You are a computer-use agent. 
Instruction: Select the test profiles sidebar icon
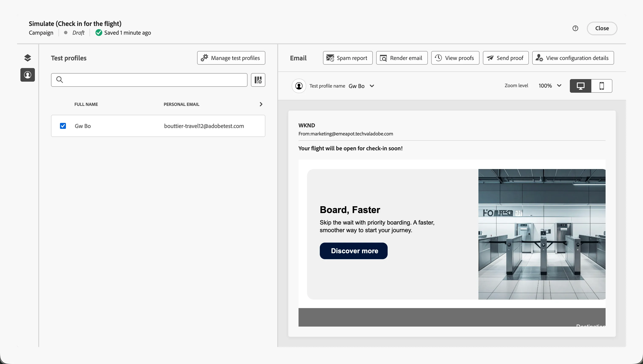[27, 75]
